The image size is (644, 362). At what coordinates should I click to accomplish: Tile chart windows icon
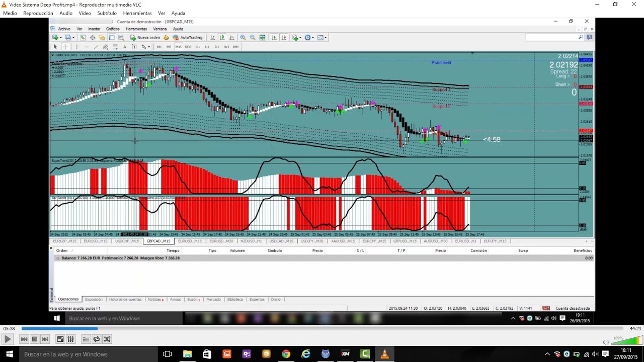pos(262,38)
